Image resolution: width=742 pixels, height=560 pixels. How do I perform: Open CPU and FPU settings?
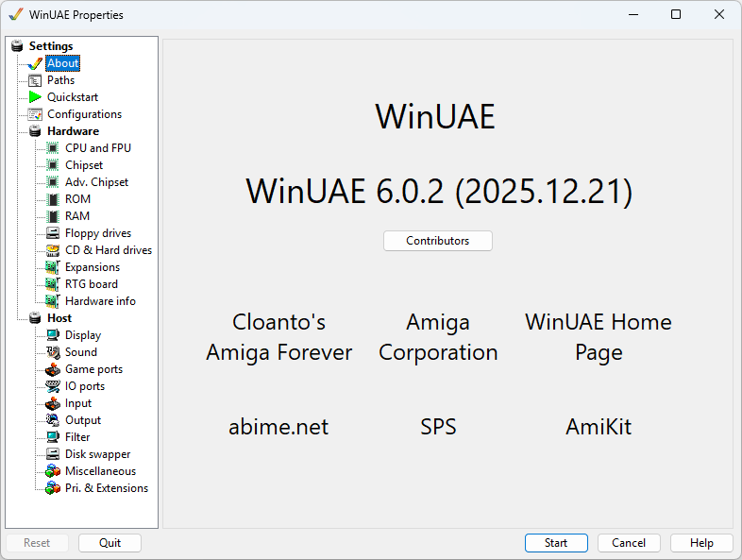[x=98, y=148]
